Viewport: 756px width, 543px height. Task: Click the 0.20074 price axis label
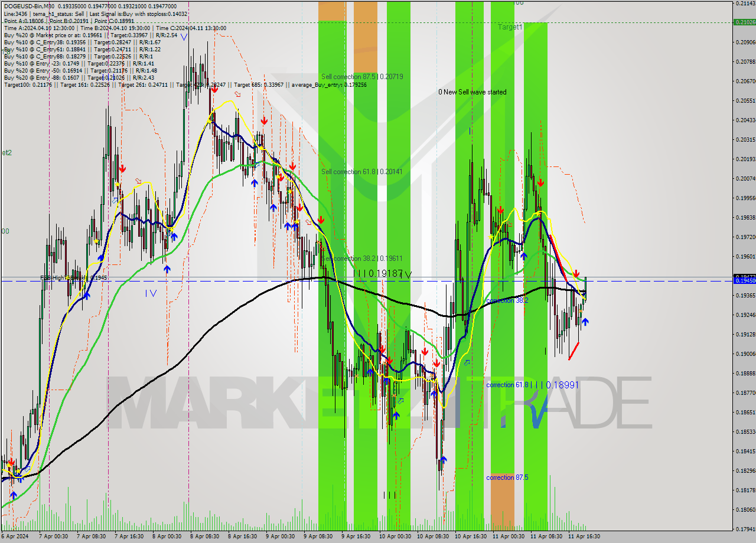[745, 179]
